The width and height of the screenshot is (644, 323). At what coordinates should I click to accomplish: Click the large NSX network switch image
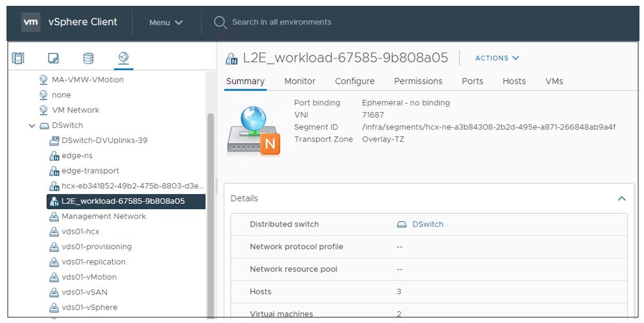click(253, 131)
